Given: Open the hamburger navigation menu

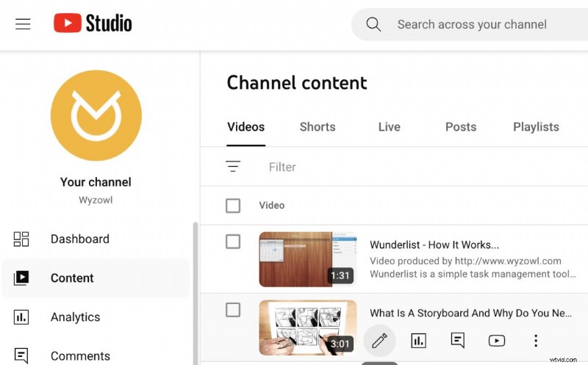Looking at the screenshot, I should click(x=23, y=24).
